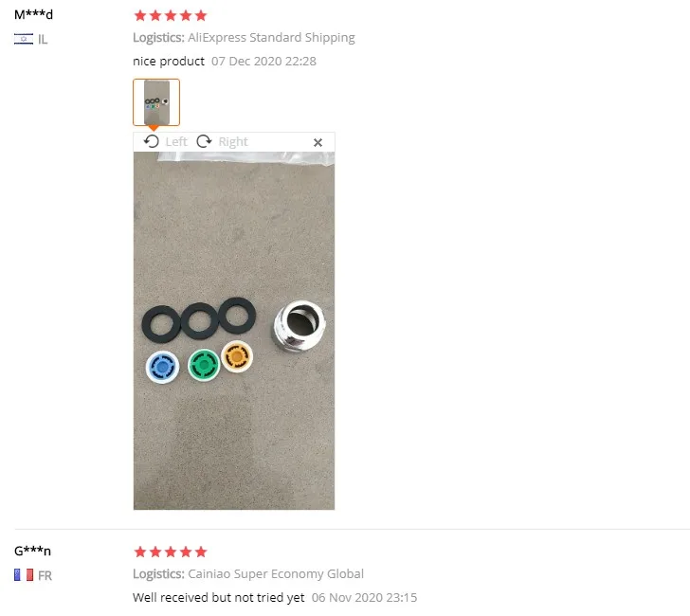The image size is (690, 616).
Task: Click the IL country code label
Action: click(x=43, y=40)
